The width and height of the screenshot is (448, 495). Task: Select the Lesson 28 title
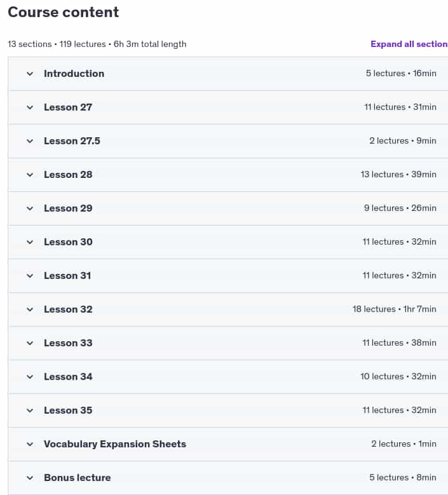[68, 175]
